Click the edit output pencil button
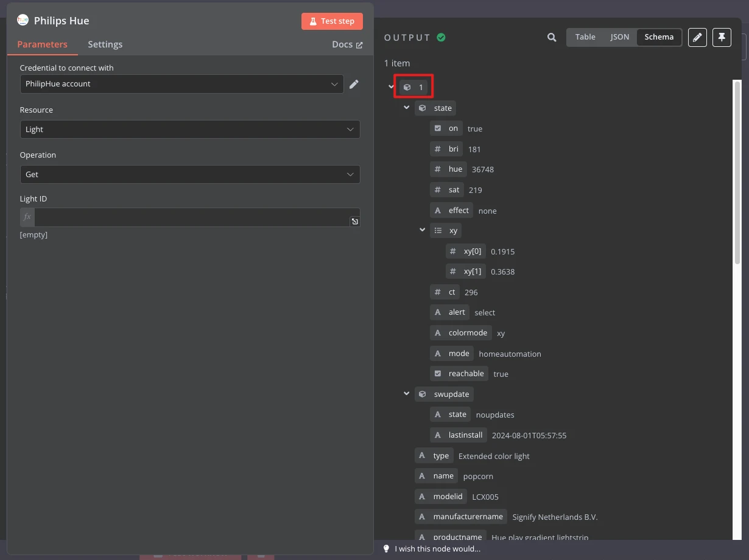The width and height of the screenshot is (749, 560). [698, 38]
